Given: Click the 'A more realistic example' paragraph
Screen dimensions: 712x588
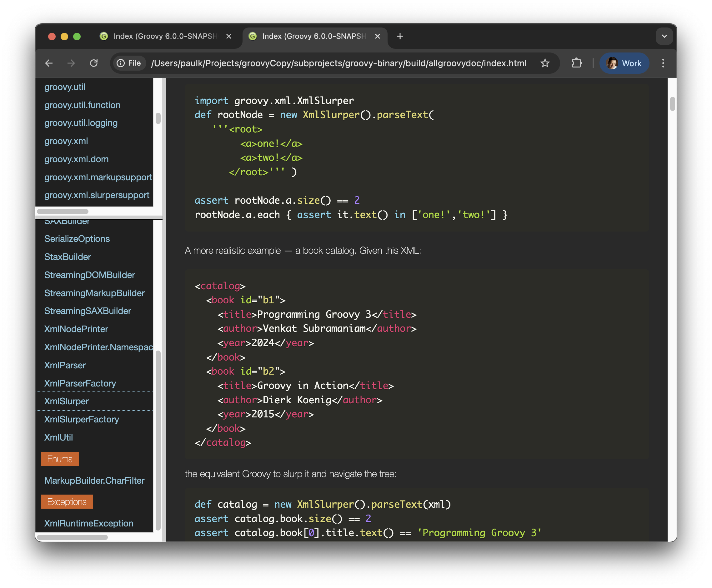Looking at the screenshot, I should (303, 251).
